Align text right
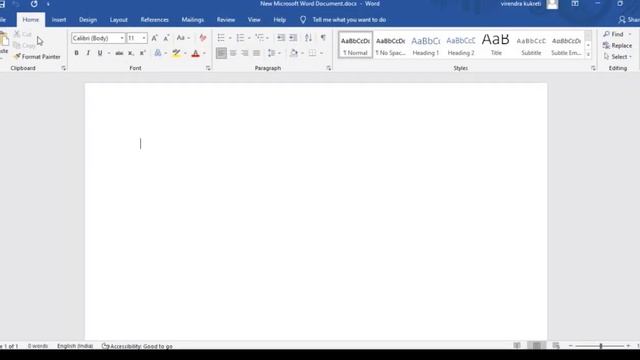Viewport: 640px width, 360px height. point(245,53)
